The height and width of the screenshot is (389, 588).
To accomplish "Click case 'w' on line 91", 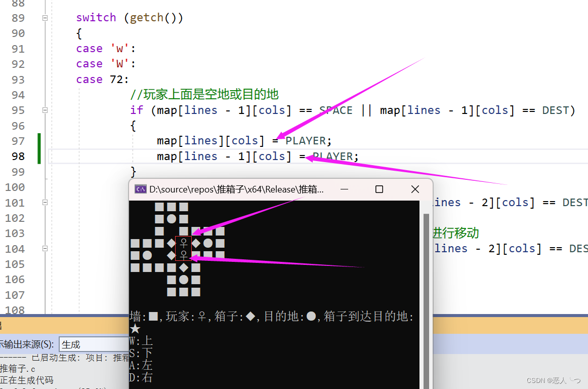I will click(x=106, y=49).
